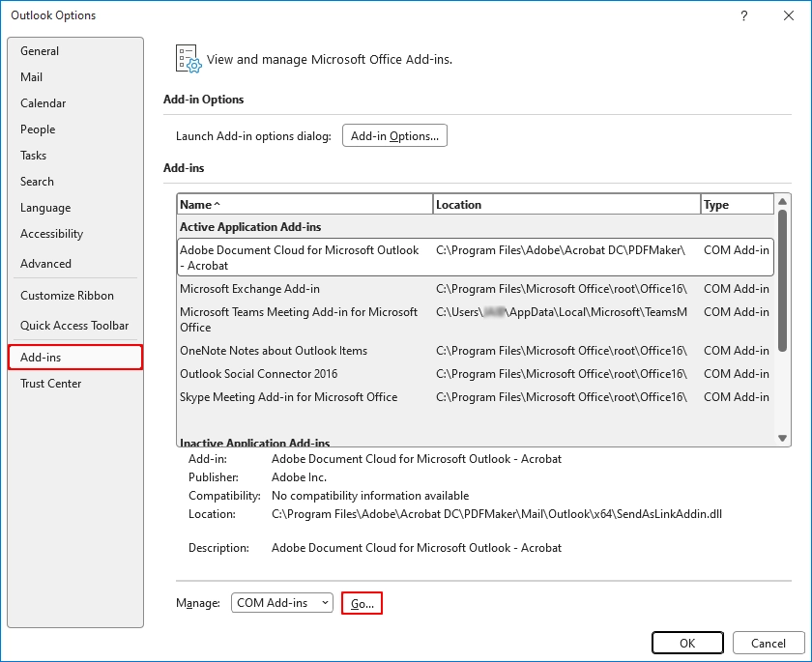Viewport: 812px width, 662px height.
Task: Open Customize Ribbon settings
Action: pyautogui.click(x=75, y=295)
